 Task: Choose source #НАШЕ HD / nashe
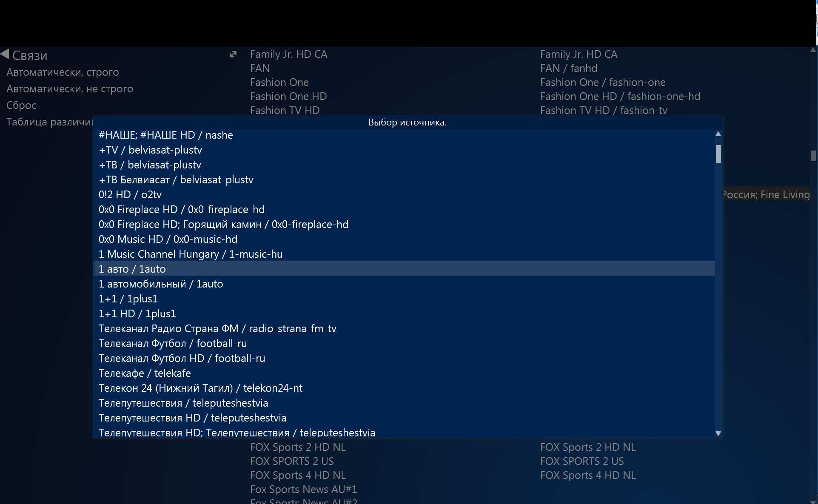coord(166,135)
